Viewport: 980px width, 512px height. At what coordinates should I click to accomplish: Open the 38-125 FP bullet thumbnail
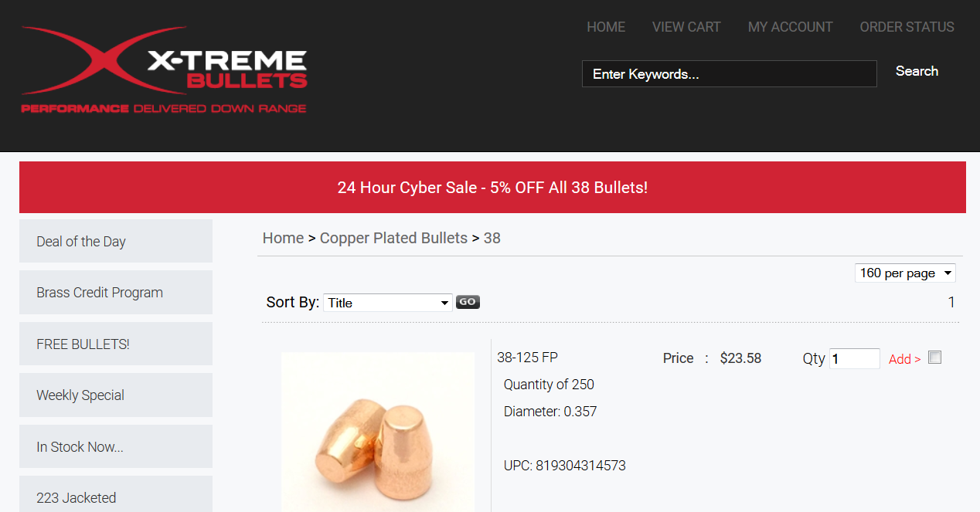[378, 432]
